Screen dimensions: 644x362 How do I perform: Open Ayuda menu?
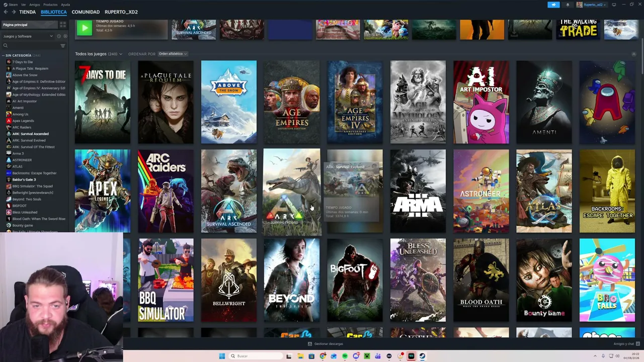tap(65, 5)
